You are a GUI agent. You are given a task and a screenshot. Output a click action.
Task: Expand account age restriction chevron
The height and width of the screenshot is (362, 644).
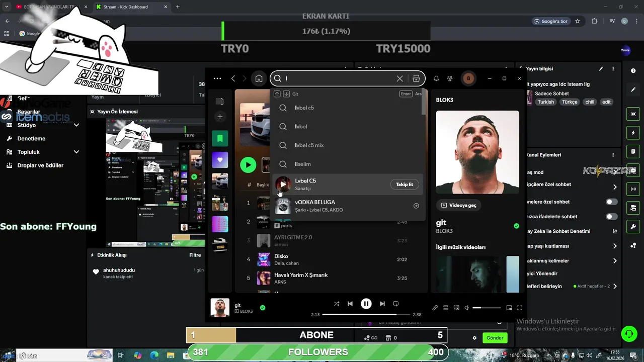point(615,246)
